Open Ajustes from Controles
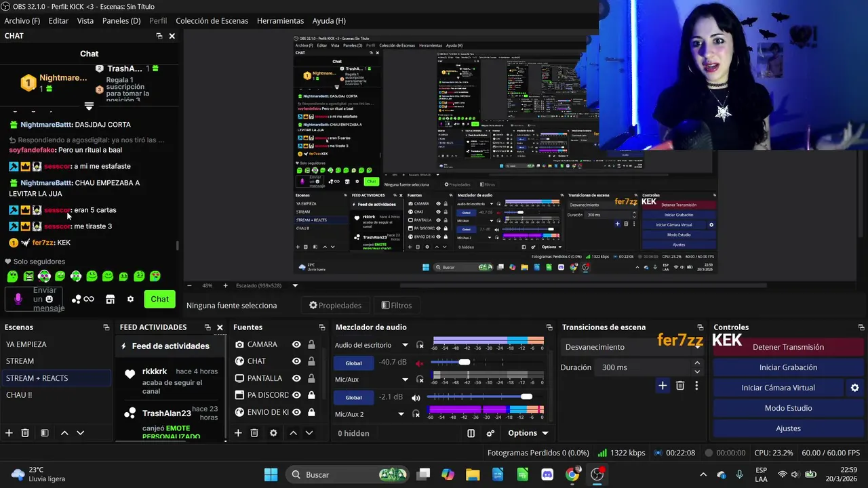Screen dimensions: 868x488 click(x=788, y=428)
